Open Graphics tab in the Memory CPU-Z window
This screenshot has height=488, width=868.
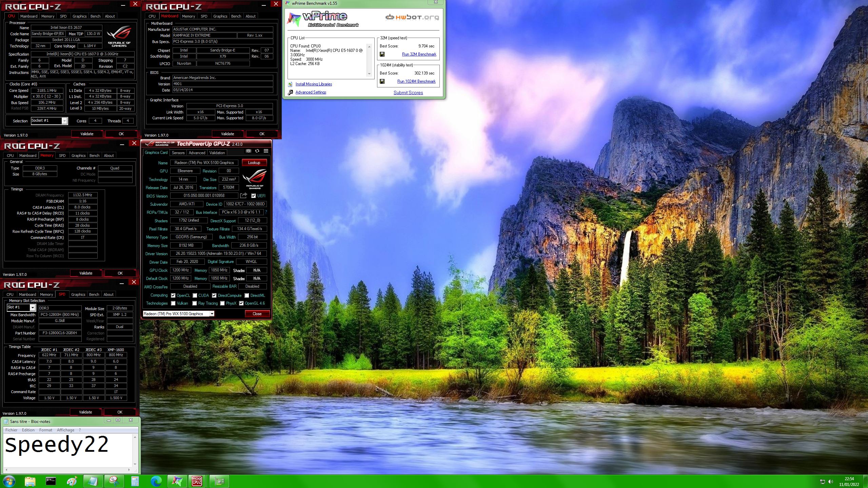point(78,156)
